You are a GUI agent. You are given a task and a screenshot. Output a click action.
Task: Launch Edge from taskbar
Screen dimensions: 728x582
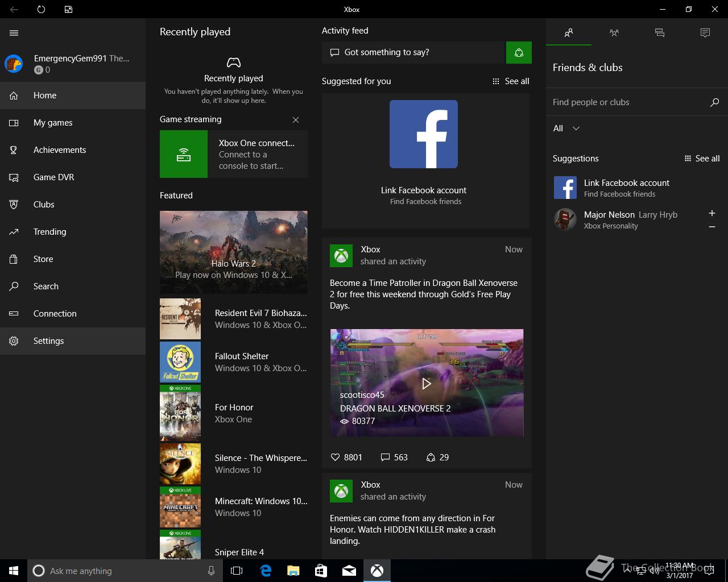[x=265, y=571]
